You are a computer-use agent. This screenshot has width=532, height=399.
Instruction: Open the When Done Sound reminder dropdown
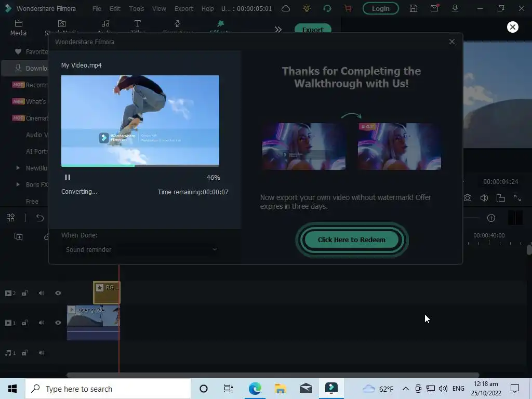point(141,250)
